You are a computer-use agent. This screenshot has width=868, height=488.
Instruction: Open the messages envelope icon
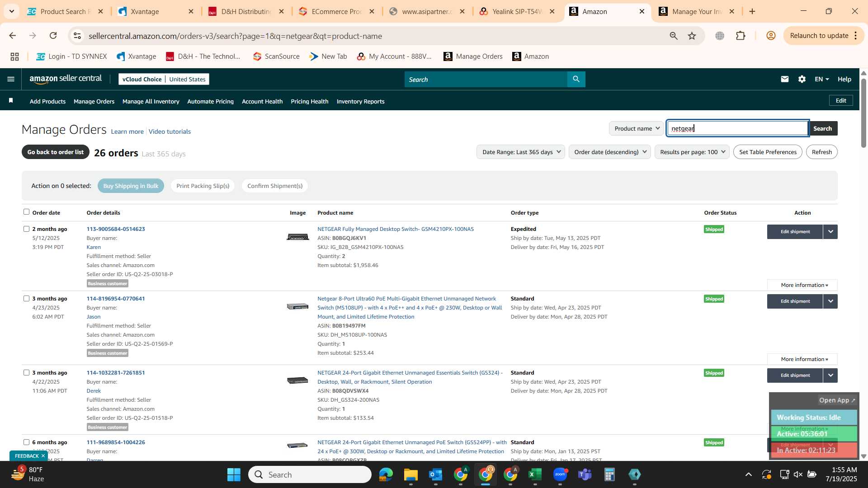784,79
